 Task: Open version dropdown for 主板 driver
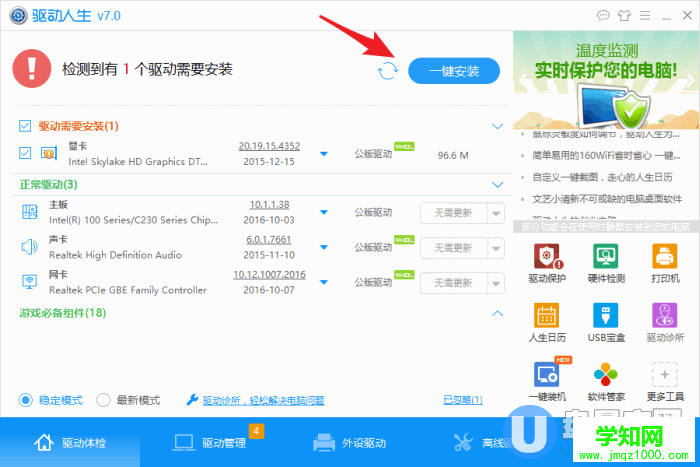(324, 212)
